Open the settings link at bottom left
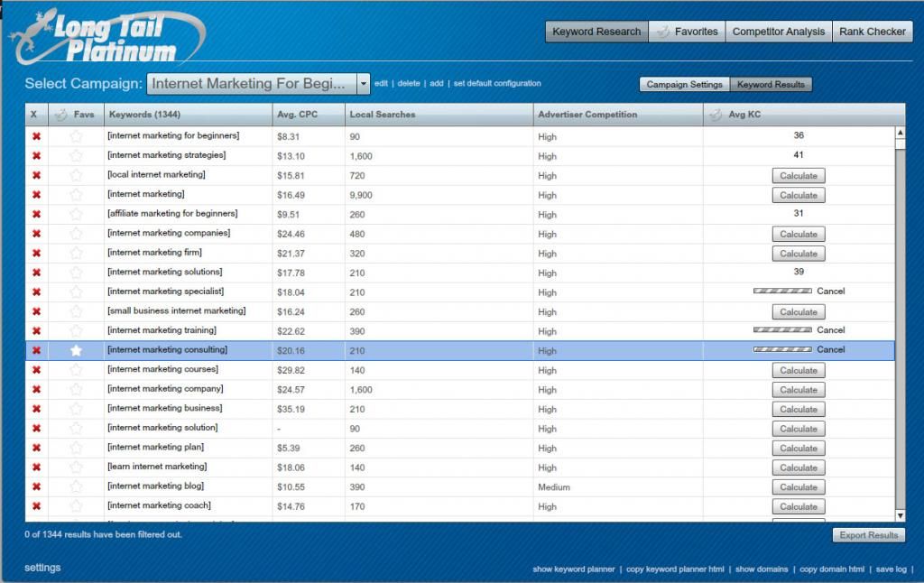The width and height of the screenshot is (924, 583). [42, 568]
